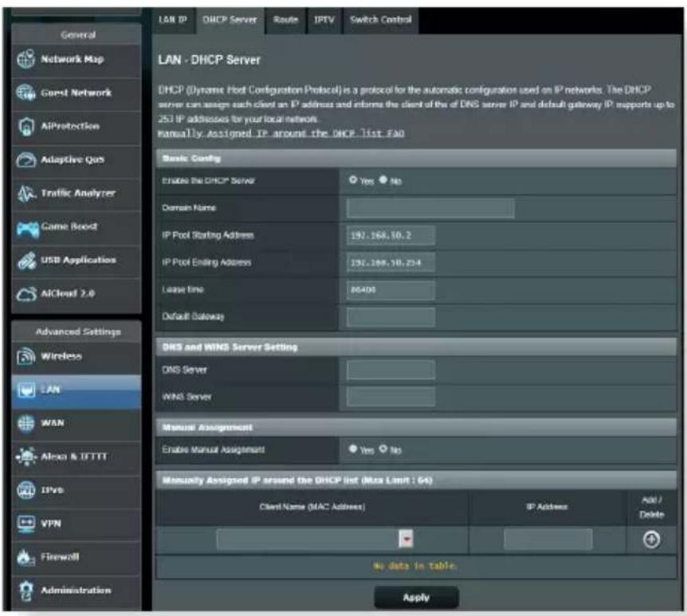Viewport: 687px width, 616px height.
Task: Apply the DHCP server settings
Action: point(416,598)
